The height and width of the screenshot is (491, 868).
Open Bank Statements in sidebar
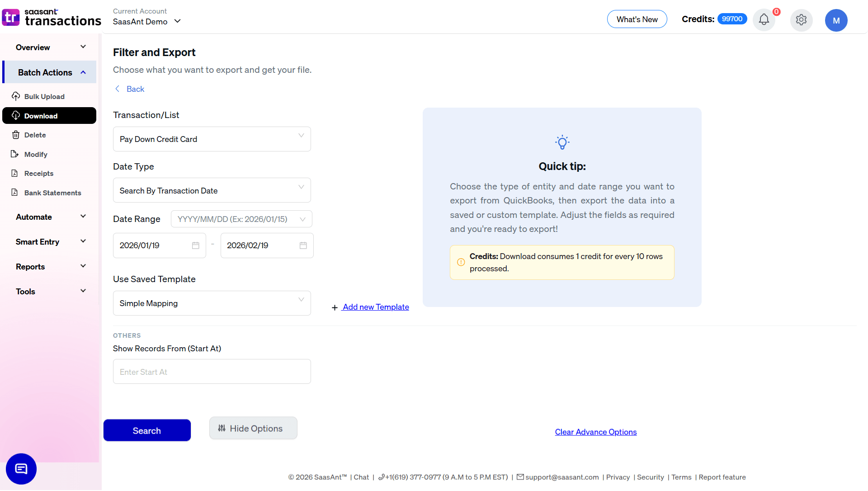pos(52,193)
